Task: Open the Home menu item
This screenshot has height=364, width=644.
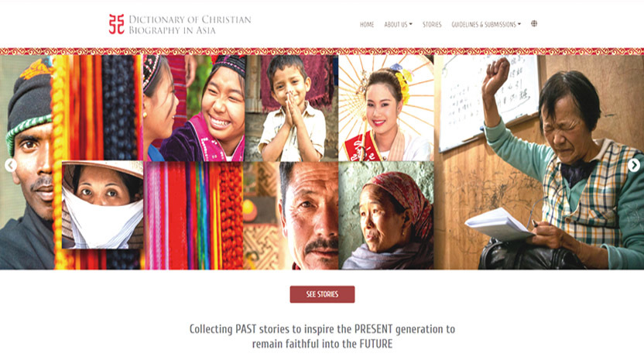Action: coord(367,25)
